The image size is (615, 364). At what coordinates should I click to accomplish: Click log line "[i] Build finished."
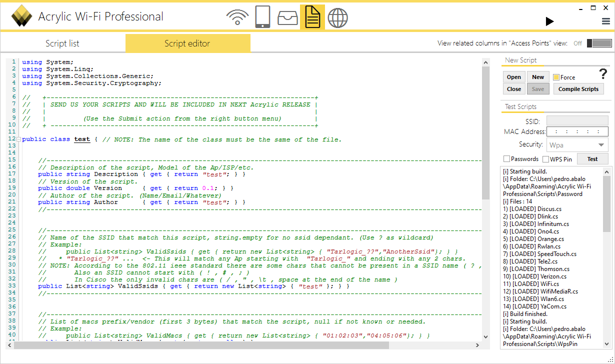click(524, 314)
